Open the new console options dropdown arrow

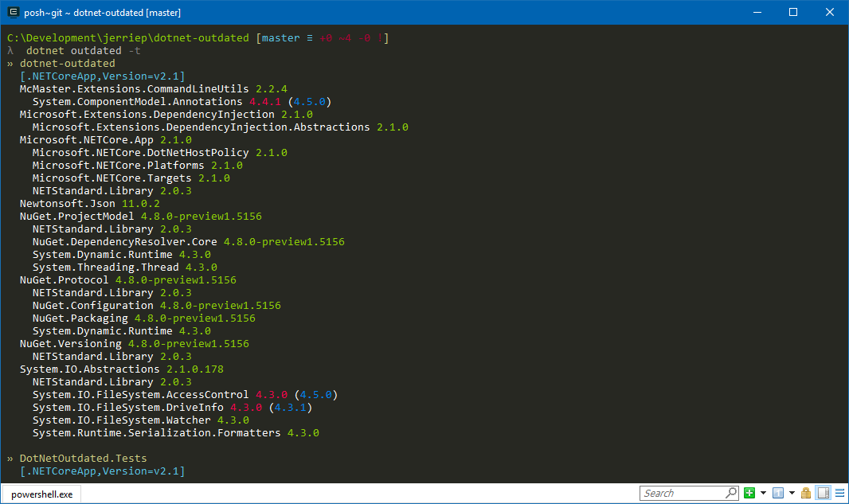[x=763, y=493]
